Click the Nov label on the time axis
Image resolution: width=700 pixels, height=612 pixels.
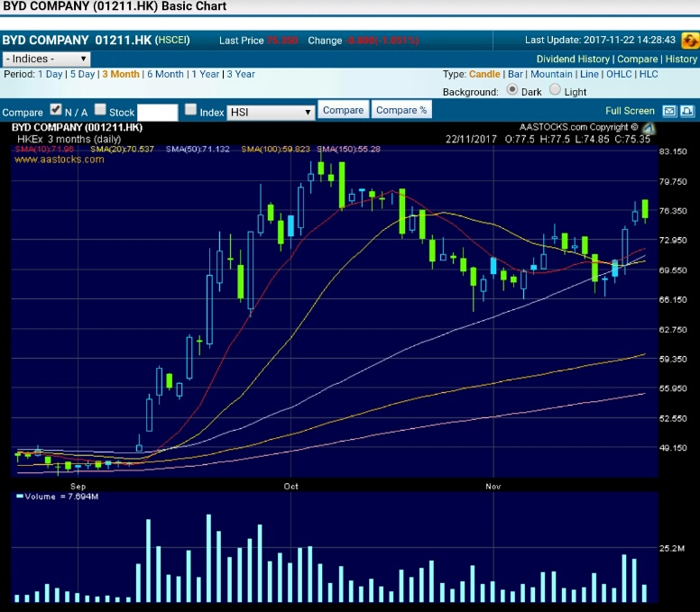point(493,486)
